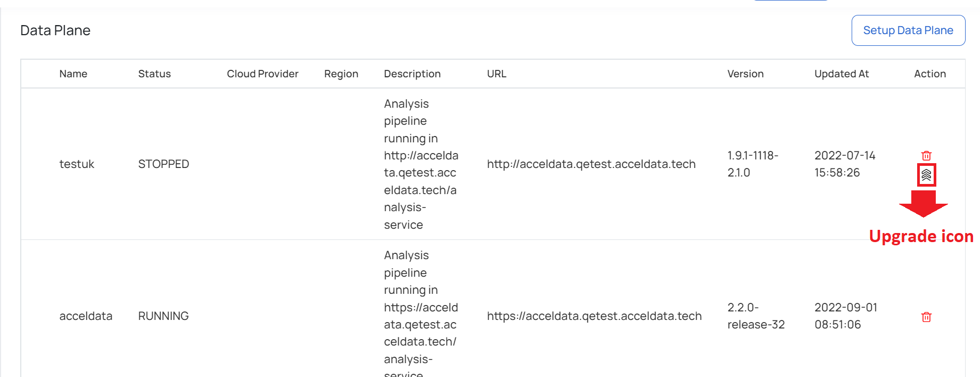The width and height of the screenshot is (980, 377).
Task: Open the https://acceldata.qetest.acceldata.tech URL
Action: coord(594,316)
